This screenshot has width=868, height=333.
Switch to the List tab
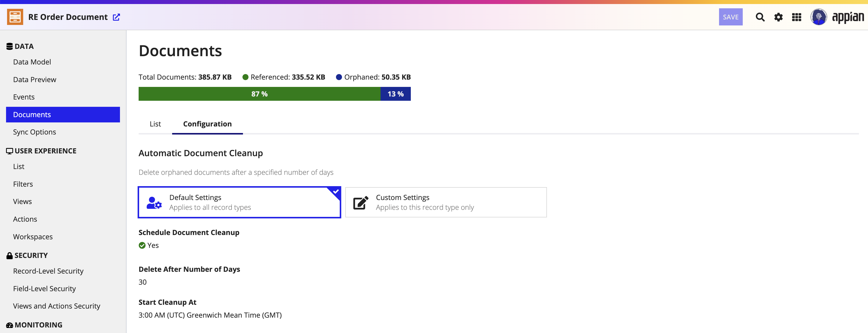(x=155, y=124)
